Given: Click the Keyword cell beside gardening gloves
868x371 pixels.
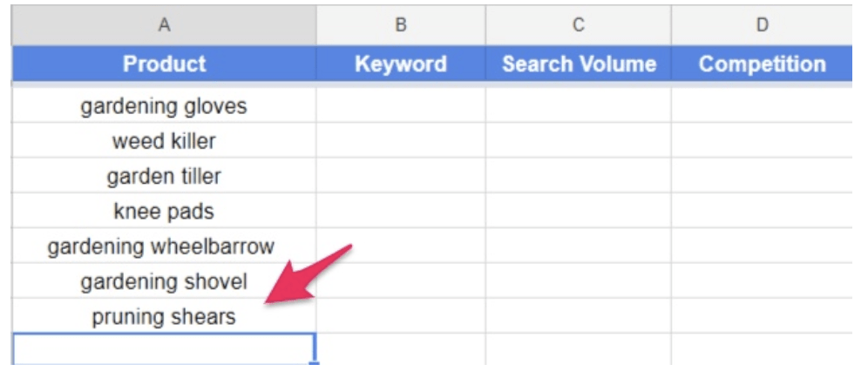Looking at the screenshot, I should [x=401, y=106].
